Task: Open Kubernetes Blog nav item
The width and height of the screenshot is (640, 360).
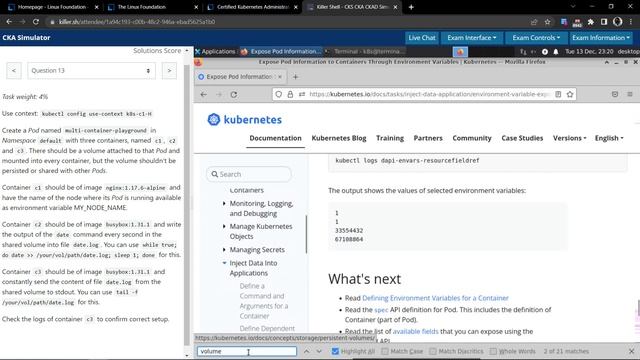Action: (339, 138)
